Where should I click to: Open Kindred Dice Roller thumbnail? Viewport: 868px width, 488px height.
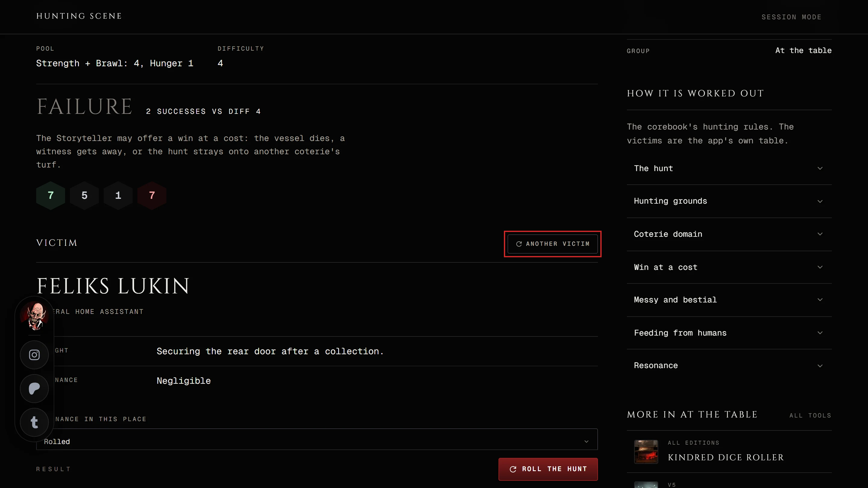pos(646,452)
